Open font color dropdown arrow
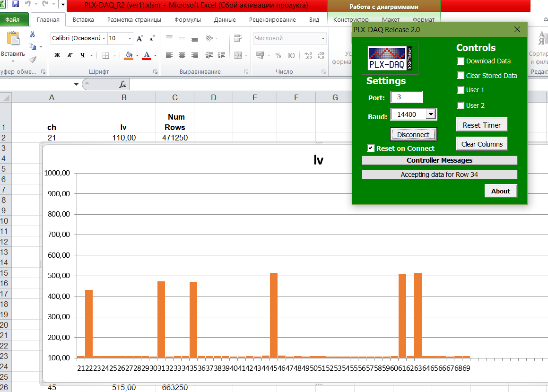Screen dimensions: 548x392 (x=155, y=55)
